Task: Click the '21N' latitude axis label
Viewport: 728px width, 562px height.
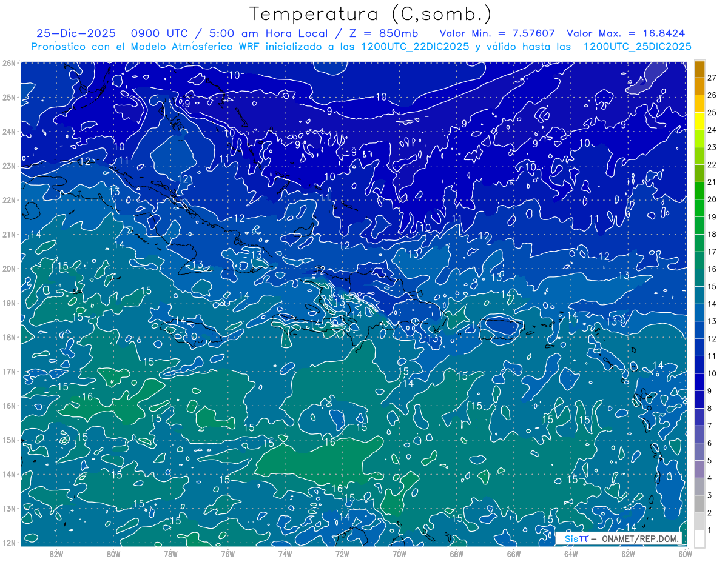Action: [x=8, y=235]
